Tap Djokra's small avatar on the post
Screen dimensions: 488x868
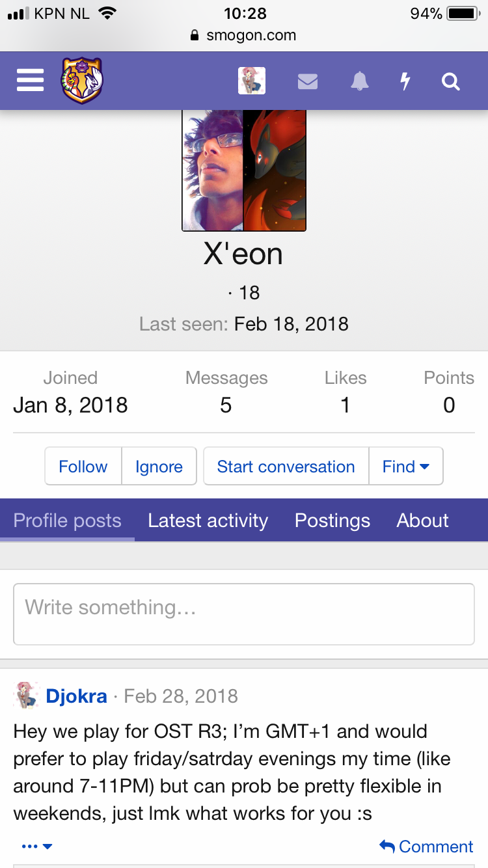[x=26, y=696]
